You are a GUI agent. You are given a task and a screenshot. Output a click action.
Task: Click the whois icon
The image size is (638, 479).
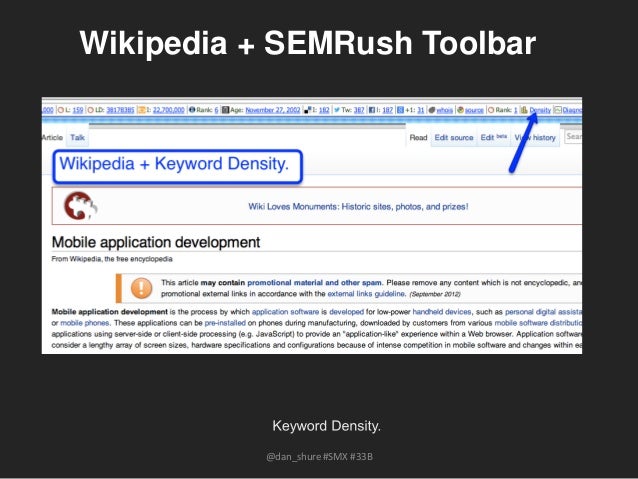coord(432,110)
